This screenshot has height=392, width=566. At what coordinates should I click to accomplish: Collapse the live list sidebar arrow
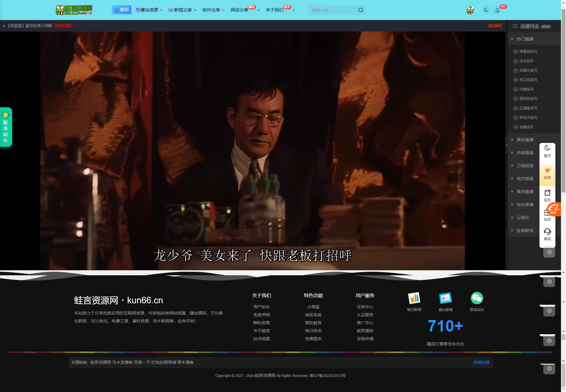click(506, 145)
